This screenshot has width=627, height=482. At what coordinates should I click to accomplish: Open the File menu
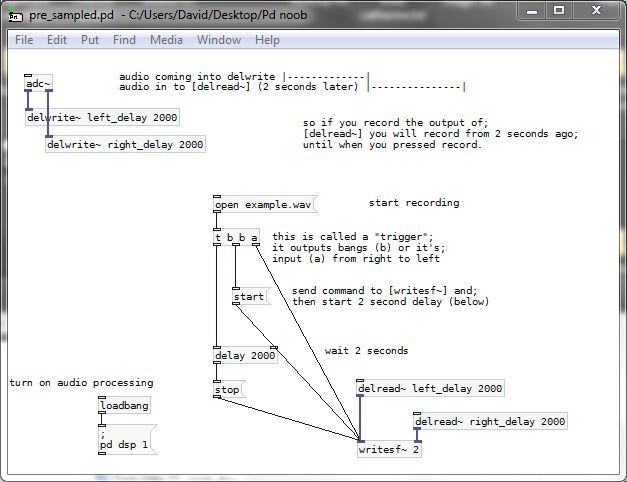point(24,40)
